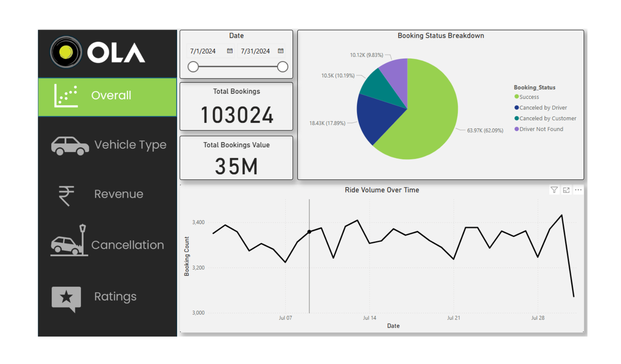Click the car icon for Vehicle Type
The image size is (621, 364).
tap(70, 146)
